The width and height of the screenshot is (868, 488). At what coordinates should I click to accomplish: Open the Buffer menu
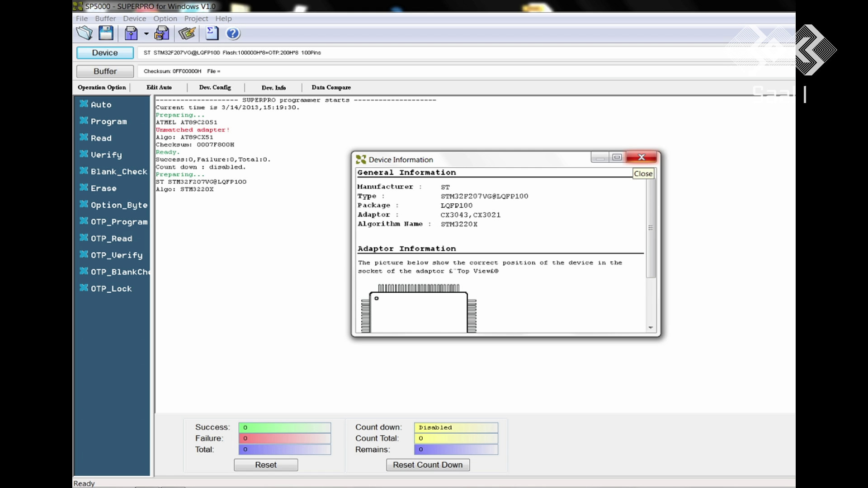tap(105, 19)
